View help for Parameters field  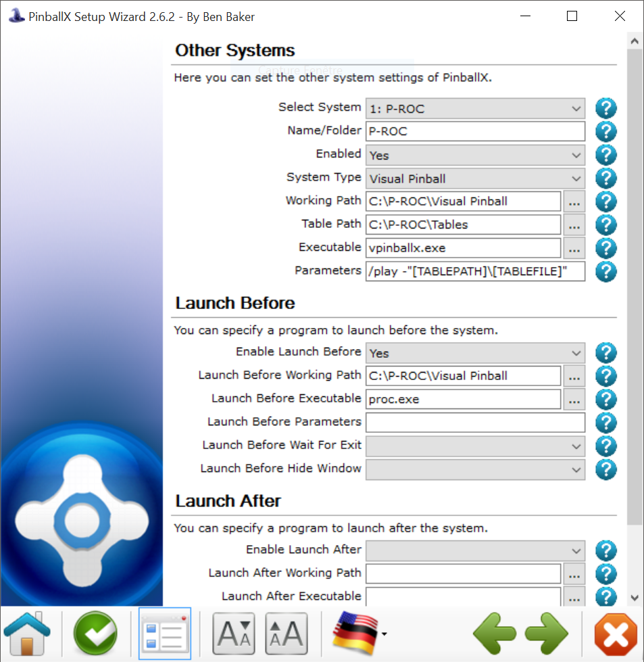(x=606, y=271)
